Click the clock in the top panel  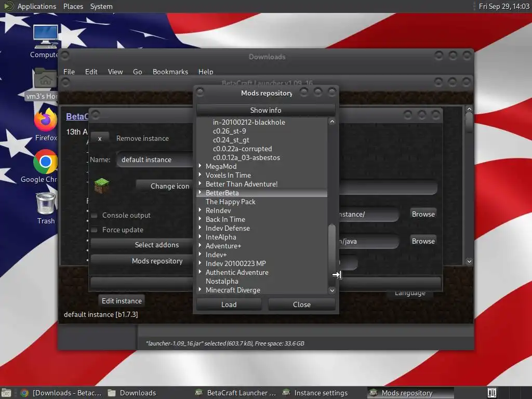click(x=504, y=6)
